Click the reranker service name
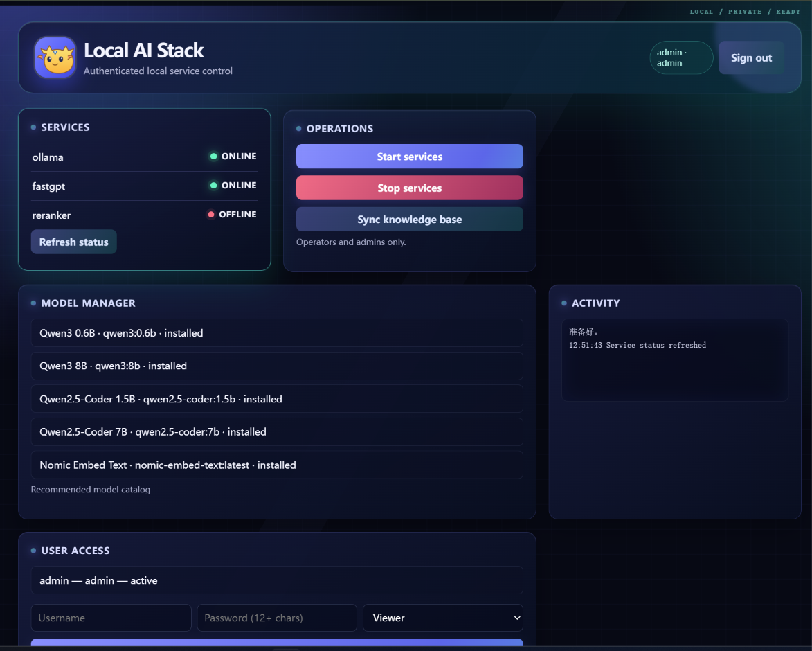This screenshot has height=651, width=812. 51,215
